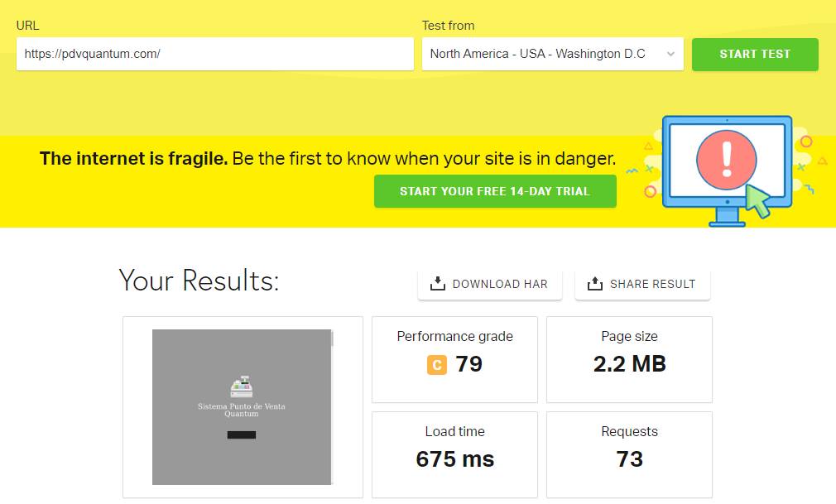The height and width of the screenshot is (504, 836).
Task: Open the website screenshot thumbnail
Action: pyautogui.click(x=243, y=406)
